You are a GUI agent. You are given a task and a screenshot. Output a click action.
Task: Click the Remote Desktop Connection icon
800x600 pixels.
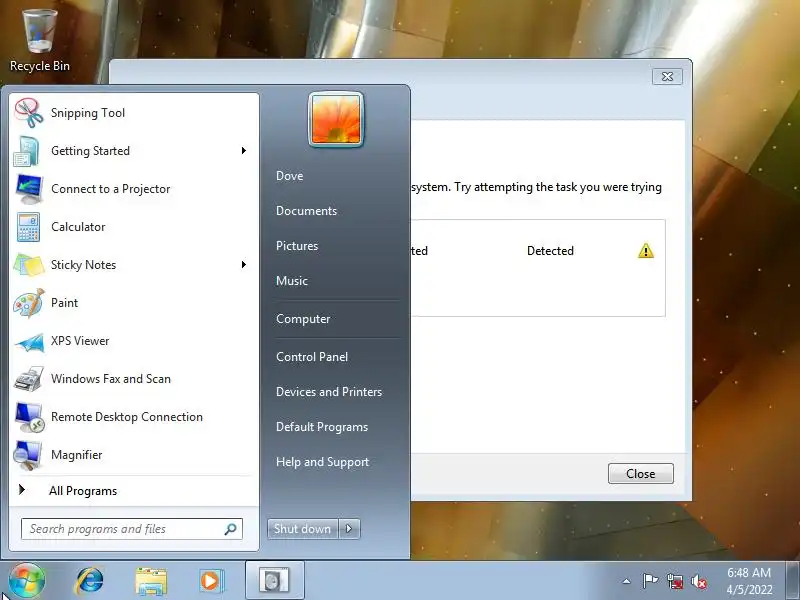pos(29,417)
